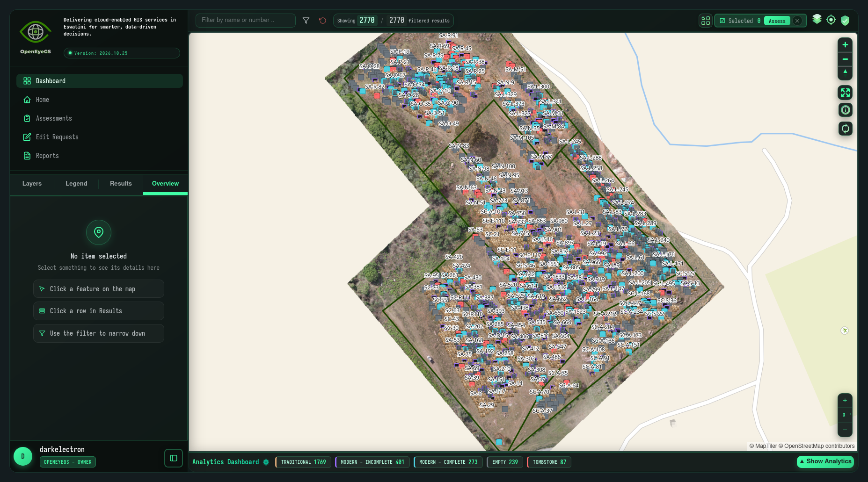Clear selection with X button
Viewport: 868px width, 482px height.
click(x=797, y=21)
